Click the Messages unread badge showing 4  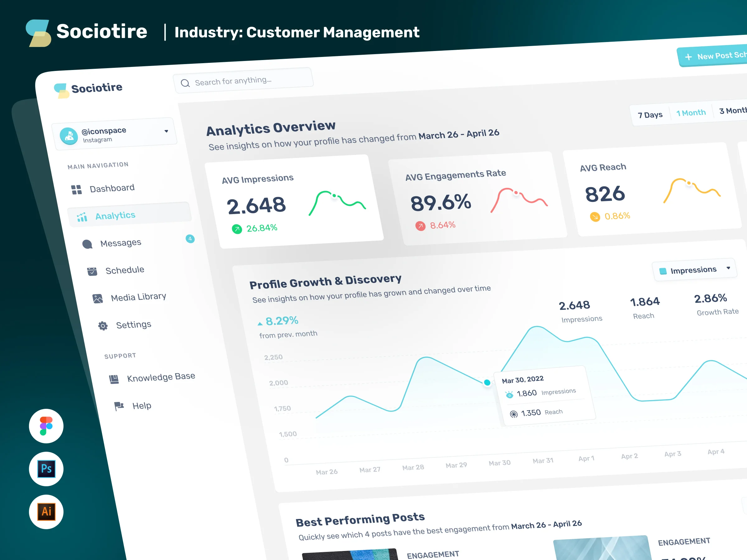190,239
